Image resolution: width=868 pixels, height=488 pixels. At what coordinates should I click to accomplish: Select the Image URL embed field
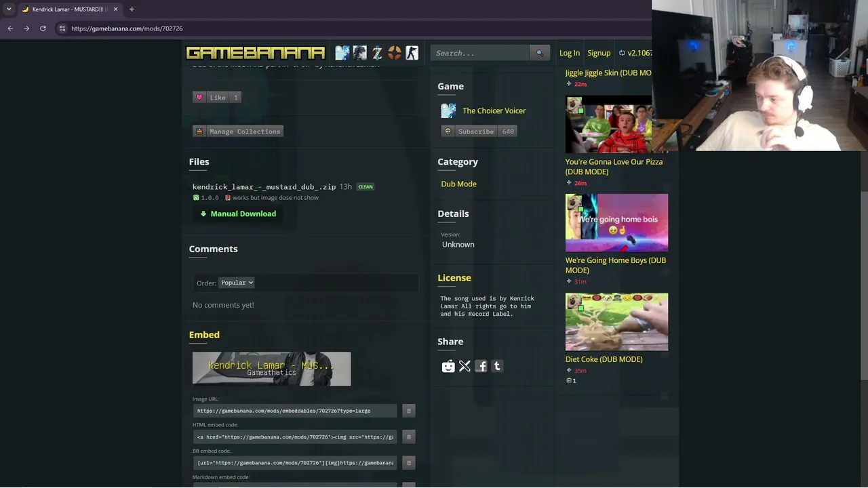pos(295,411)
